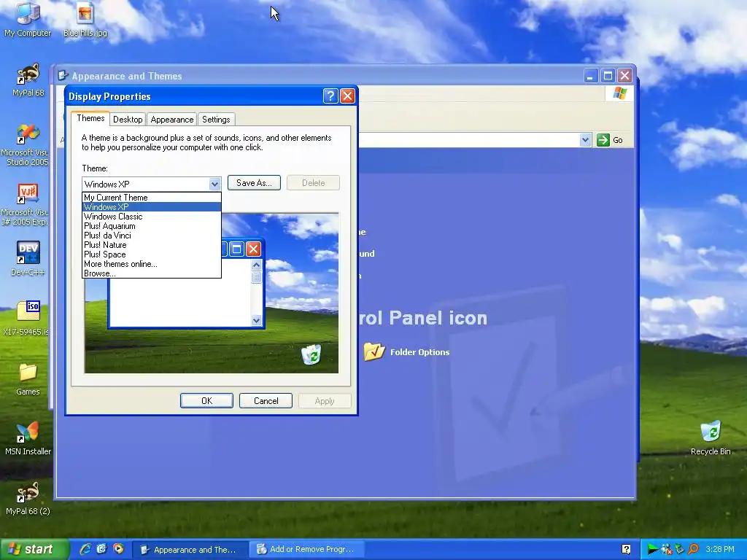Click the Windows flag logo in Appearance and Themes
The height and width of the screenshot is (560, 747).
[620, 93]
